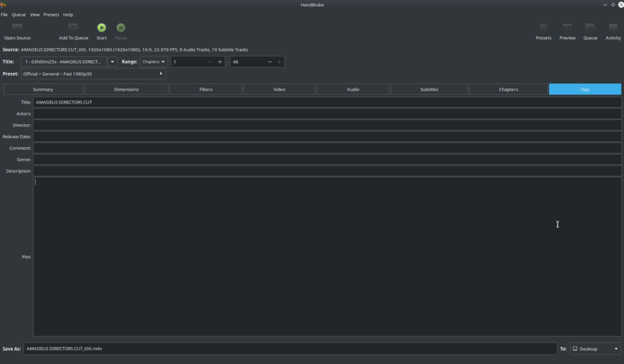Open the Help menu
The image size is (624, 364).
click(x=68, y=15)
